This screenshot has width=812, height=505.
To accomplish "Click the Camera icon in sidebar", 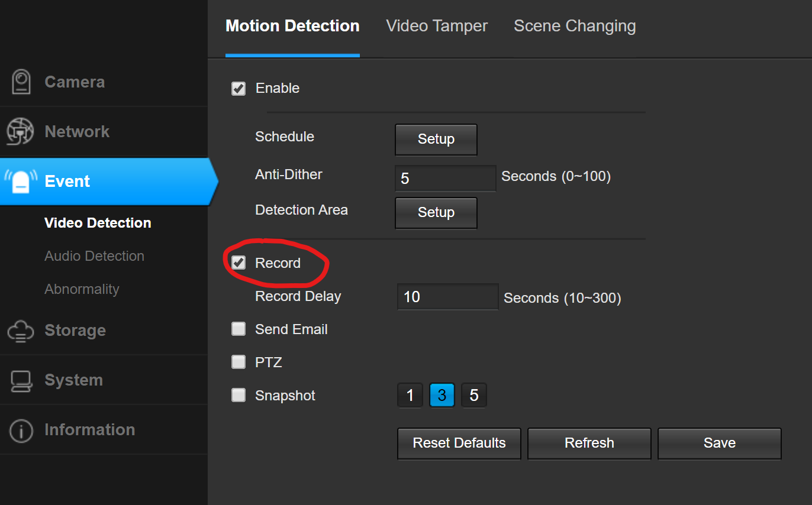I will click(21, 82).
